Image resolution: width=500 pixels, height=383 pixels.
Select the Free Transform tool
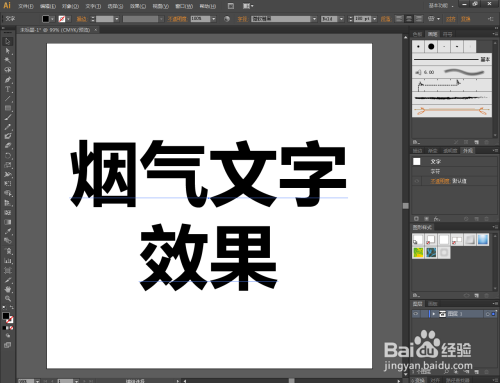[x=8, y=184]
